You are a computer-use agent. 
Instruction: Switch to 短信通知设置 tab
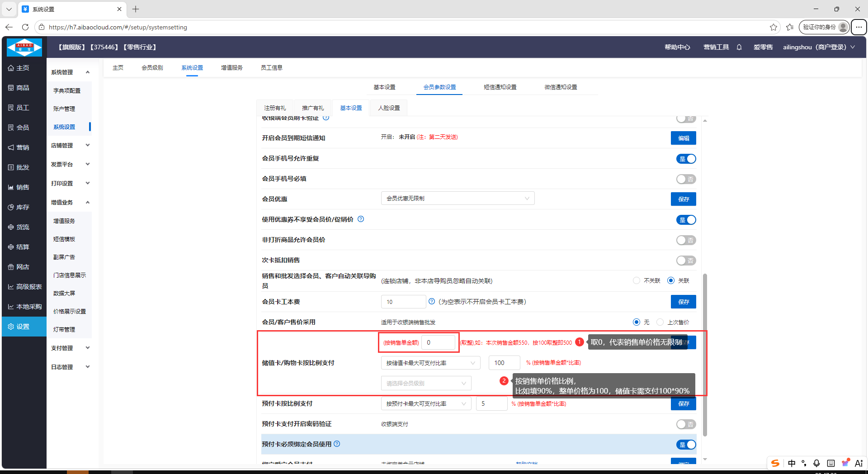500,87
